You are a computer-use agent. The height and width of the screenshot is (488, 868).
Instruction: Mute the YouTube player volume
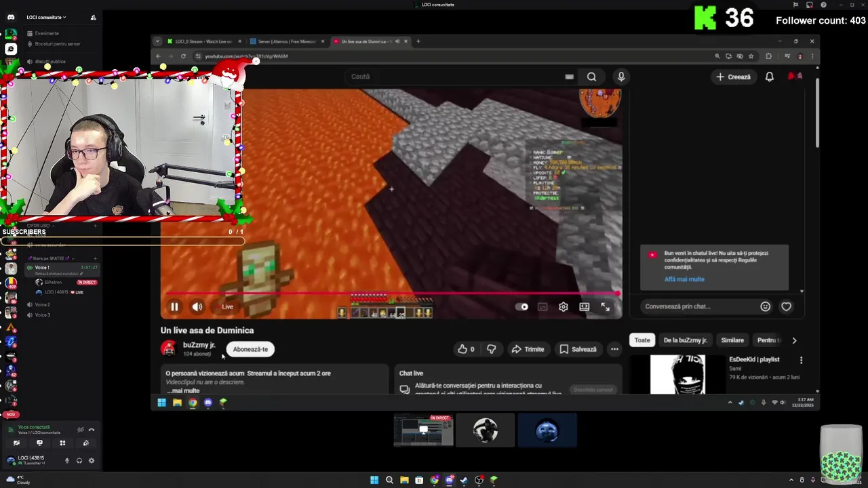197,307
